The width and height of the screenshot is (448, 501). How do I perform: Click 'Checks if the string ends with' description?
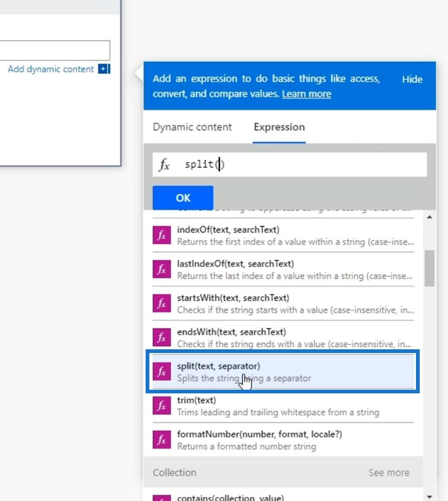[294, 344]
